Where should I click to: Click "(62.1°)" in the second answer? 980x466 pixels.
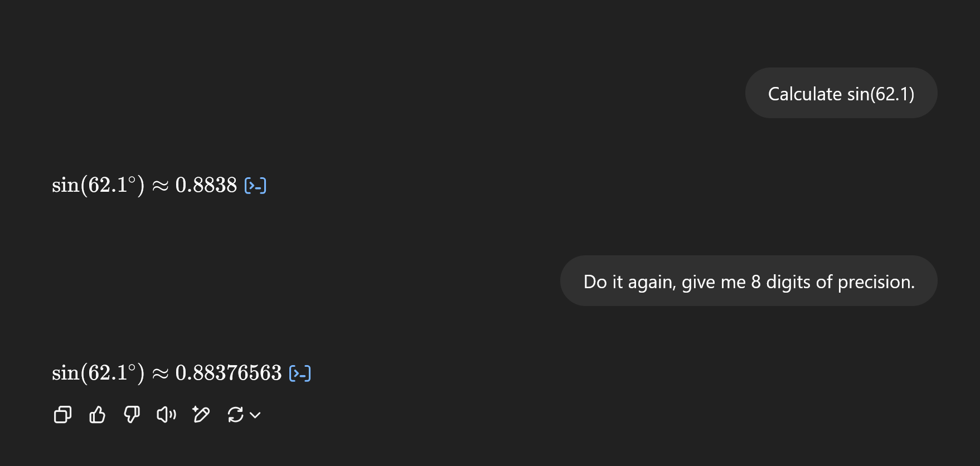pos(113,373)
